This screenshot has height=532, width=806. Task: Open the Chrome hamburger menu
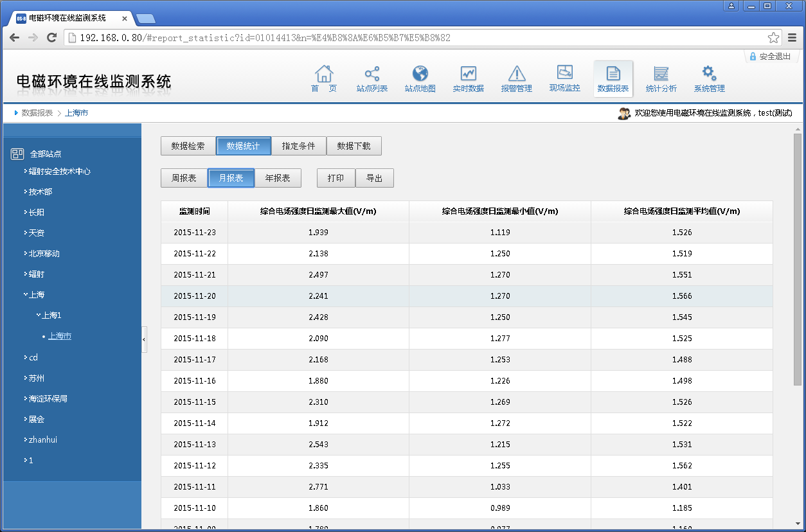[793, 38]
